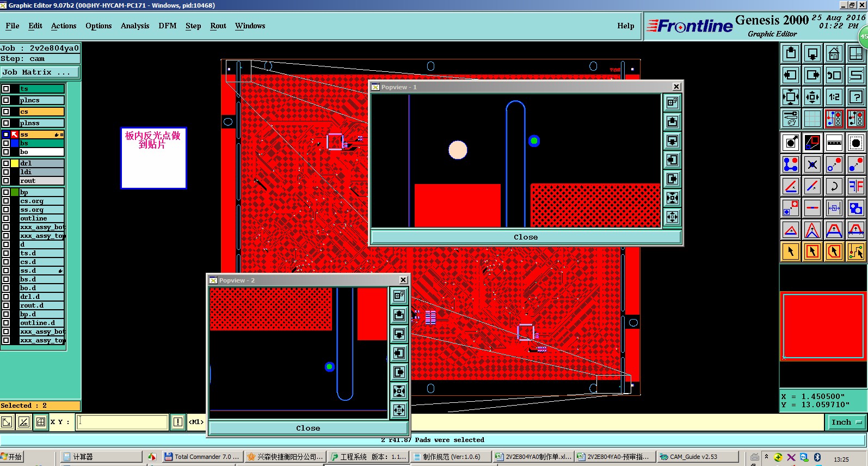Image resolution: width=868 pixels, height=466 pixels.
Task: Select the rectangle area select tool
Action: [x=812, y=252]
